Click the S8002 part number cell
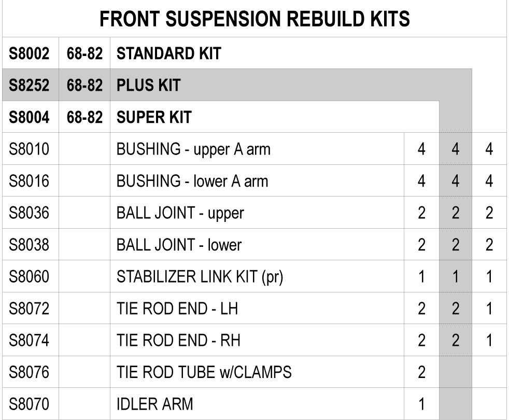 29,53
